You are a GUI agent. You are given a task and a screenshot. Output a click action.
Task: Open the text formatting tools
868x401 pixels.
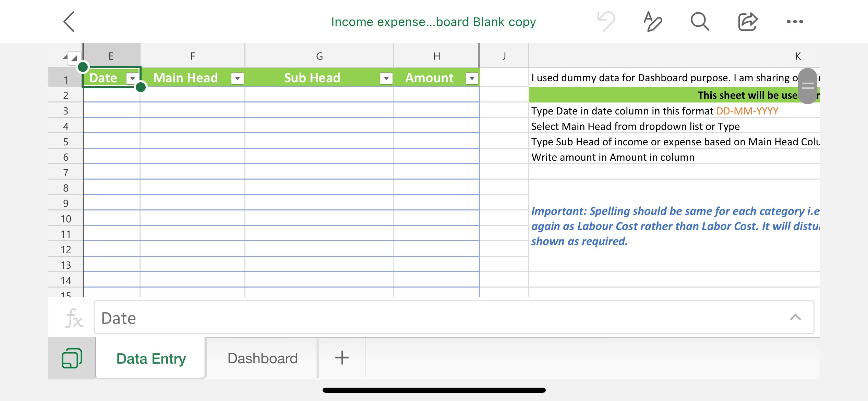tap(652, 22)
